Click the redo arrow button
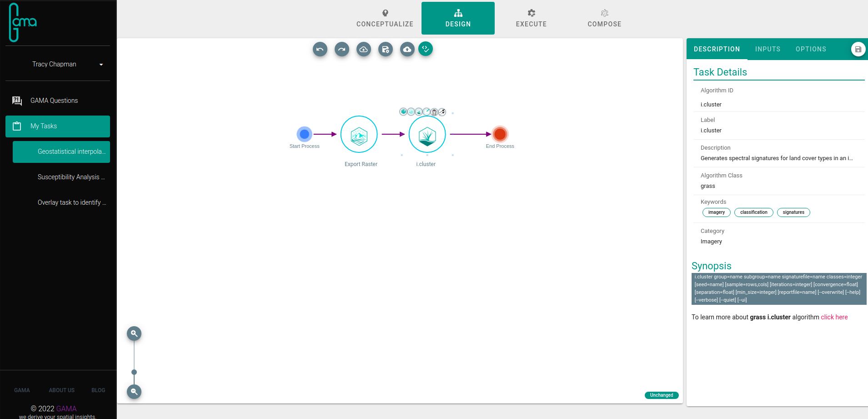 [x=341, y=49]
